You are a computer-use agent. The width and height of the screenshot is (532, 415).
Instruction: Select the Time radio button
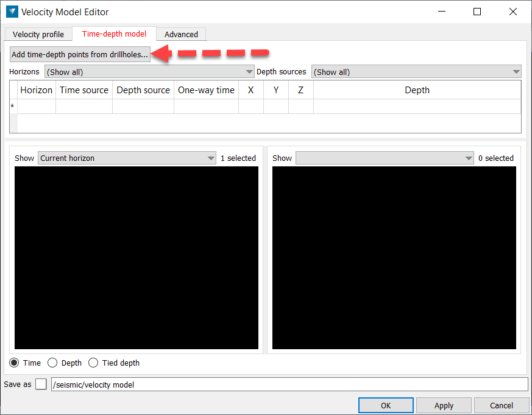pos(14,363)
